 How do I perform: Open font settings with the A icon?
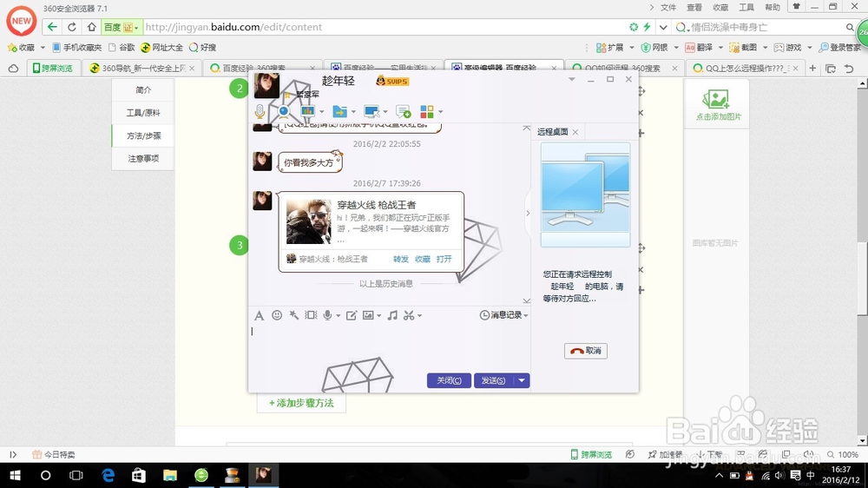(259, 315)
